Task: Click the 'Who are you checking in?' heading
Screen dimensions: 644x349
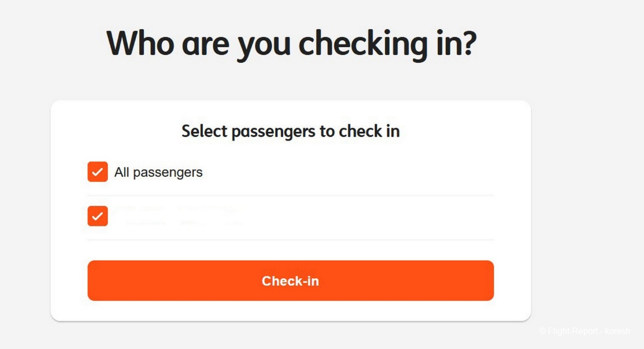Action: pos(291,43)
